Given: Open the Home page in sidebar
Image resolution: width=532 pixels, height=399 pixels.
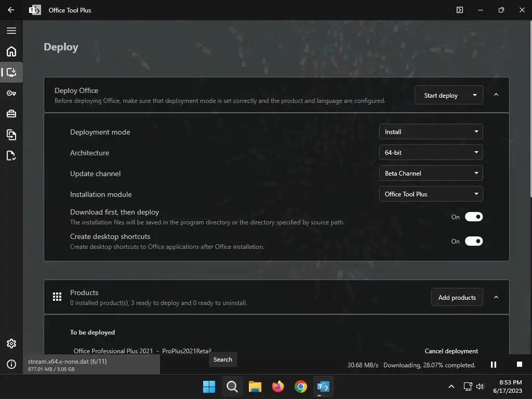Looking at the screenshot, I should (x=11, y=51).
